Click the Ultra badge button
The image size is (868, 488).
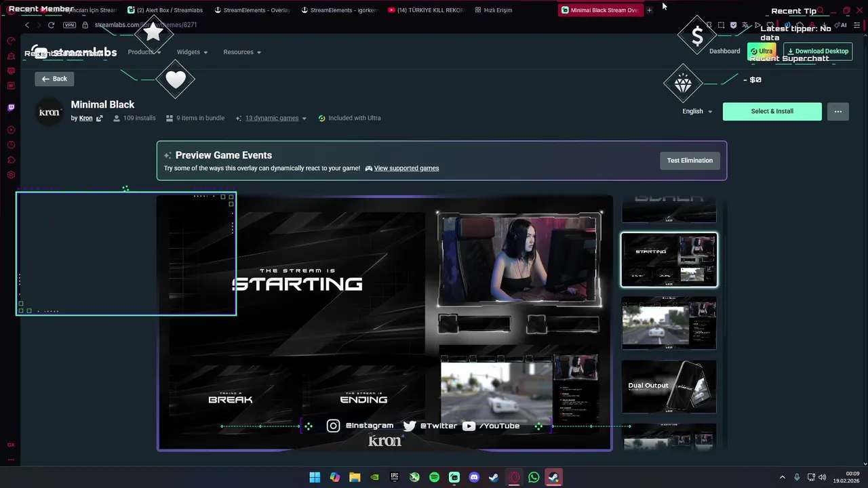(x=762, y=52)
